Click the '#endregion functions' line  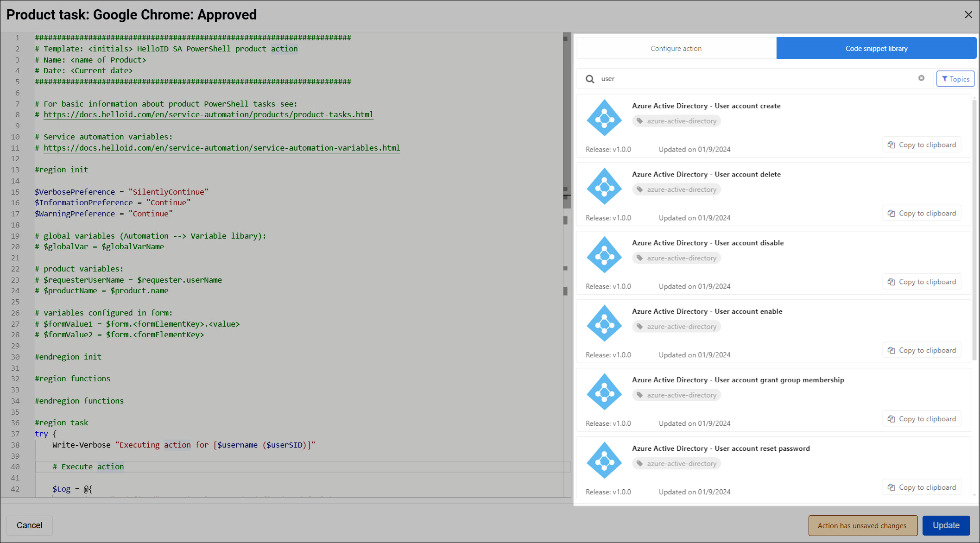click(x=79, y=401)
